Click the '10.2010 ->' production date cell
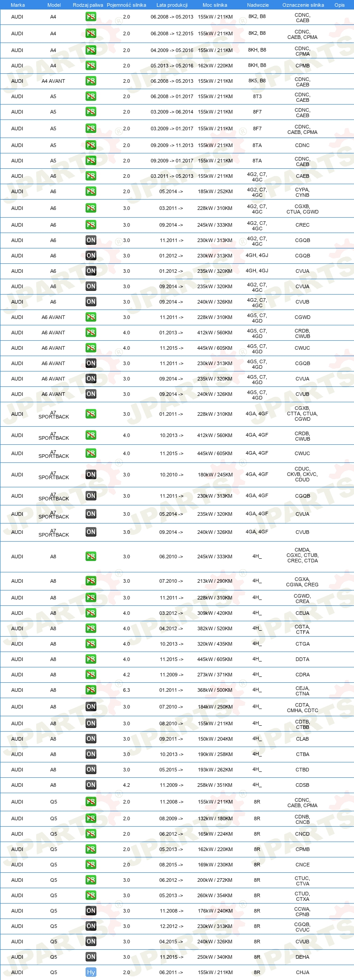Screen dimensions: 354x980 click(x=171, y=475)
